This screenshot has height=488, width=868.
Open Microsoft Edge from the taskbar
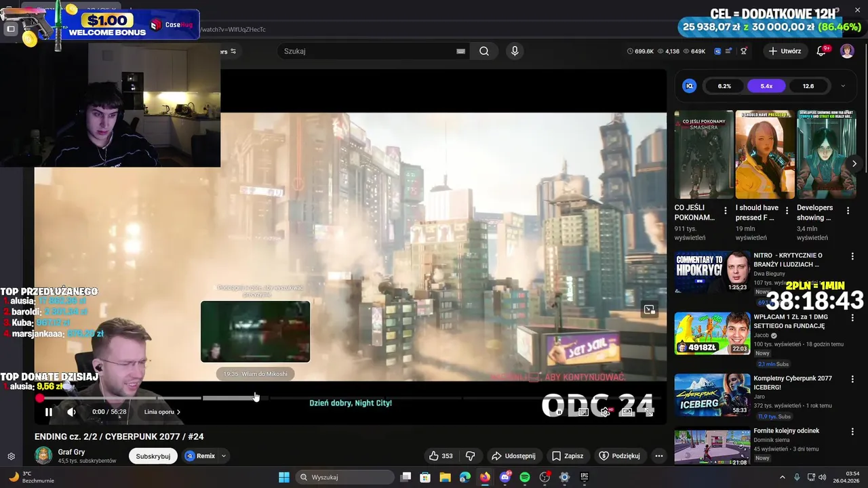[465, 477]
